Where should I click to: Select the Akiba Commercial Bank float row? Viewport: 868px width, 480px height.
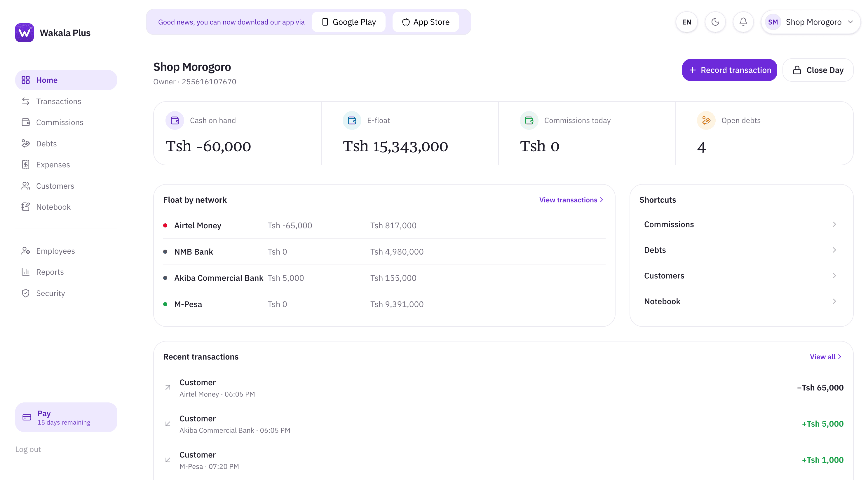384,278
